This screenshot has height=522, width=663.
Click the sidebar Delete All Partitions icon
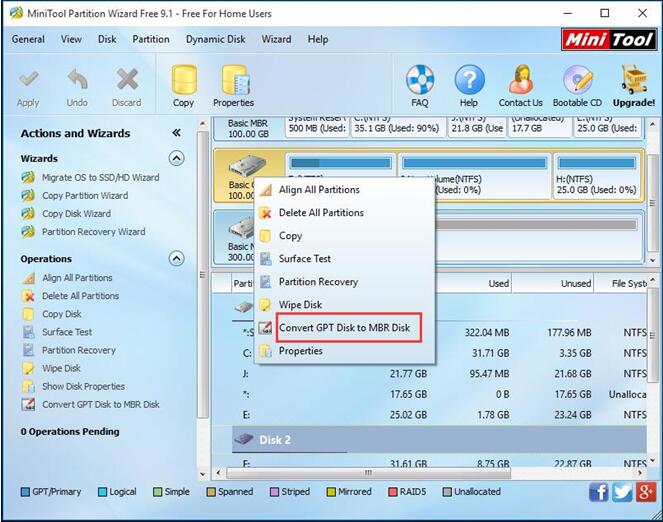coord(29,296)
